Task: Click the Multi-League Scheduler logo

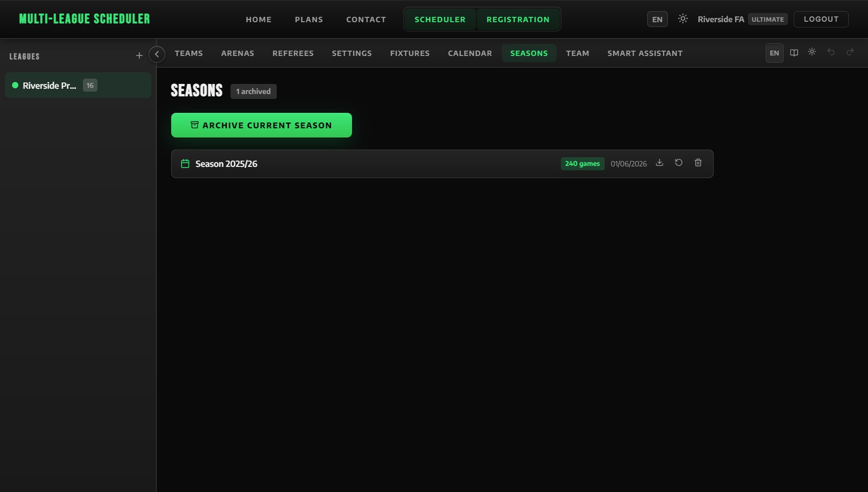Action: coord(84,19)
